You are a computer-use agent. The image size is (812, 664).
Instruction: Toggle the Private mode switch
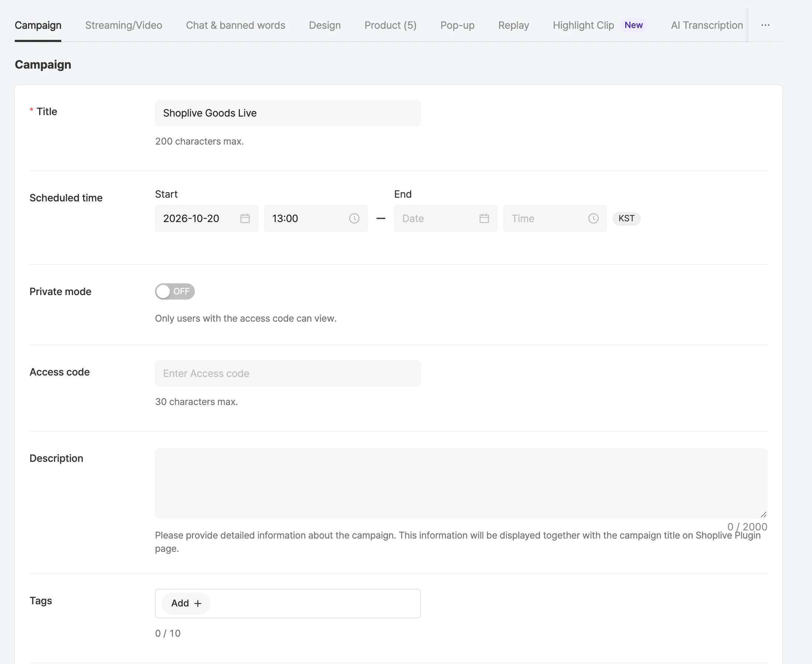(175, 291)
